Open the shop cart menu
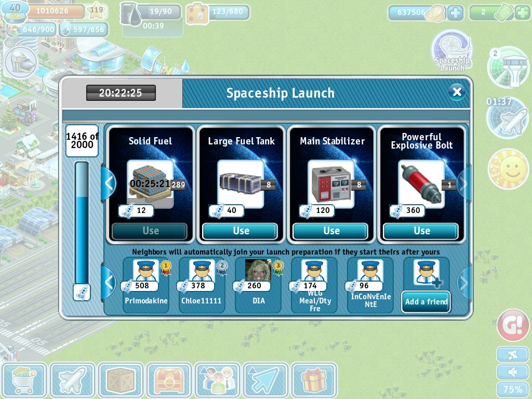Screen dimensions: 532x399 point(24,380)
